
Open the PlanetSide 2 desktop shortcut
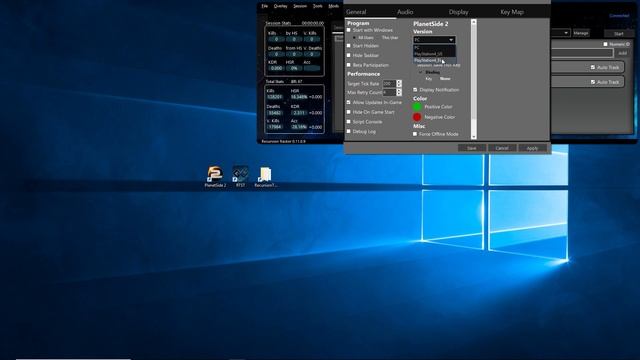[x=215, y=176]
